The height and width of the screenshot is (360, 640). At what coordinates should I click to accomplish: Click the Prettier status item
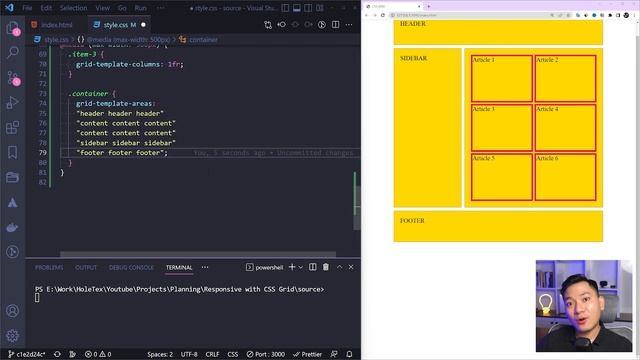pos(307,354)
